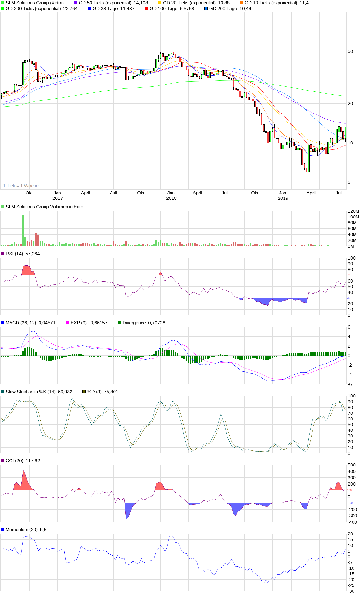Click the '60M' volume axis value

352,229
